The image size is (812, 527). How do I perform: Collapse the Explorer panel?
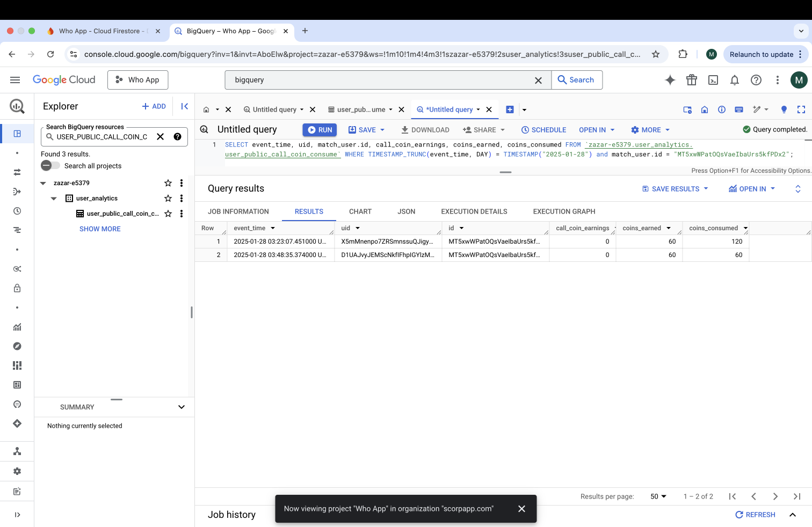point(184,106)
